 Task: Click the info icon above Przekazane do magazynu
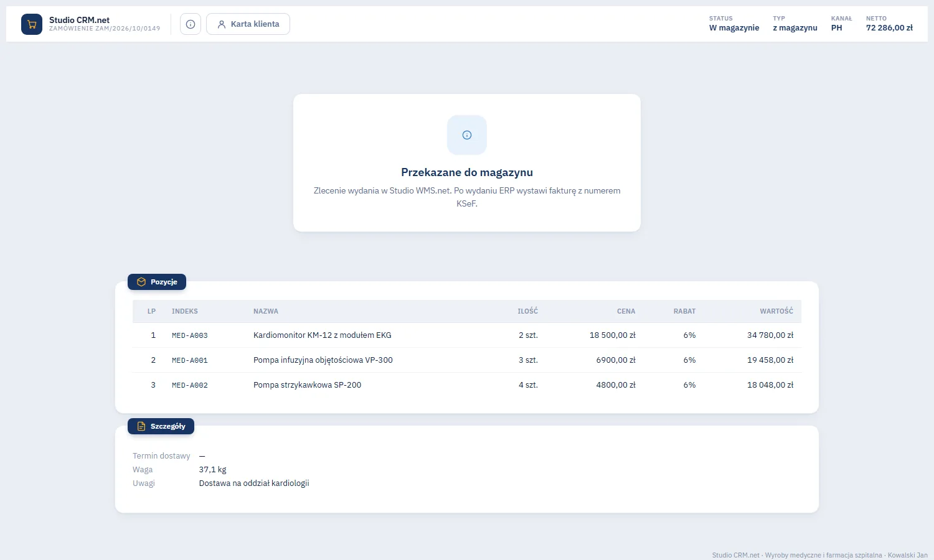point(467,135)
